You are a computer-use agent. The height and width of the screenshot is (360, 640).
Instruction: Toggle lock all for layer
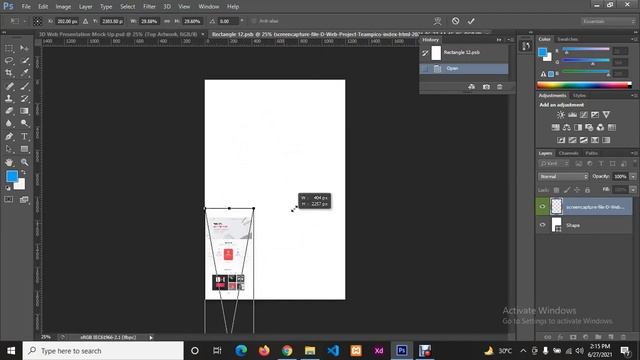587,190
